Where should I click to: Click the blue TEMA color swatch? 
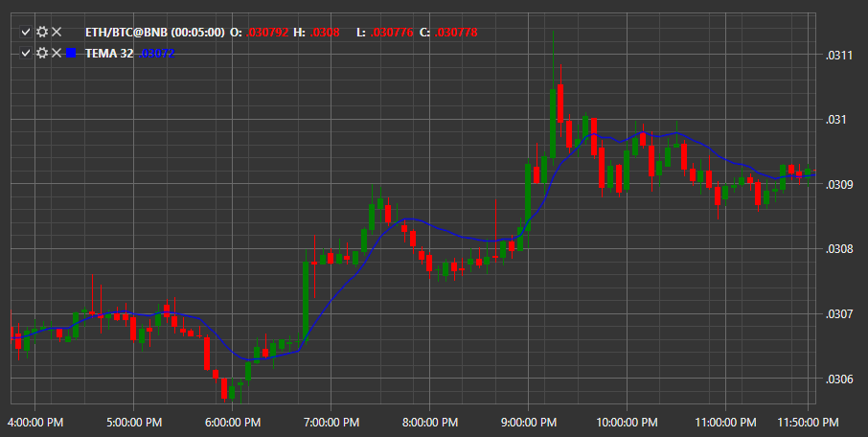click(x=71, y=53)
